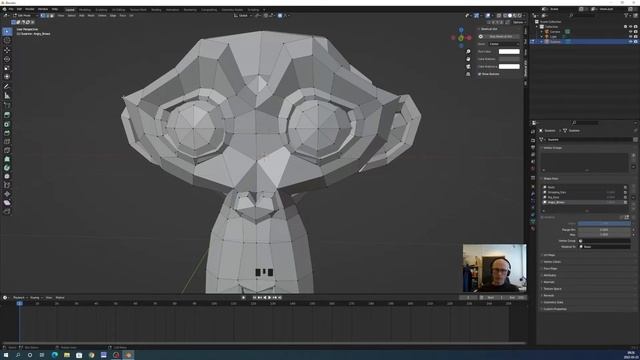The width and height of the screenshot is (640, 360).
Task: Open the Global transform orientation dropdown
Action: pos(242,16)
